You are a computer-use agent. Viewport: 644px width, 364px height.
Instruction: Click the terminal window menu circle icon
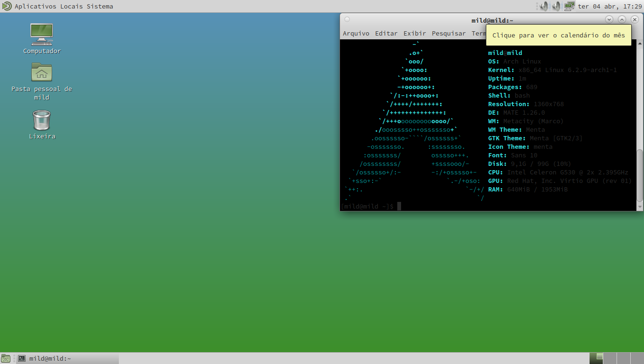click(x=347, y=19)
